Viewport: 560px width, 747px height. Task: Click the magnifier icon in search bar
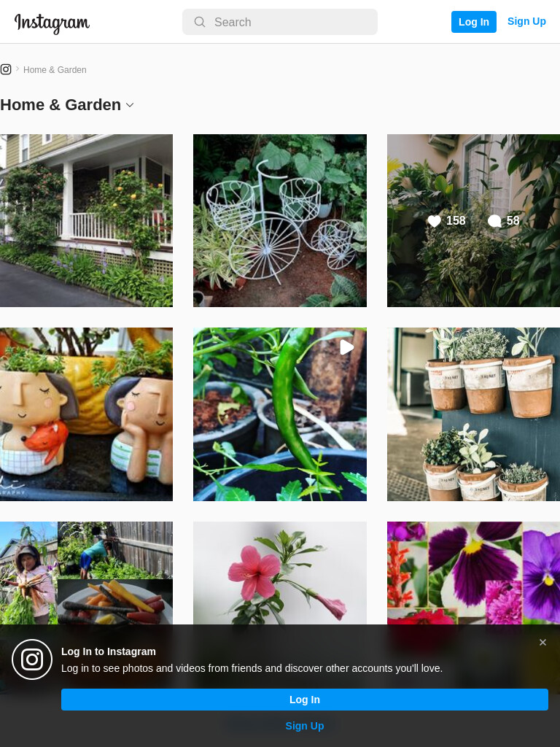click(x=200, y=22)
